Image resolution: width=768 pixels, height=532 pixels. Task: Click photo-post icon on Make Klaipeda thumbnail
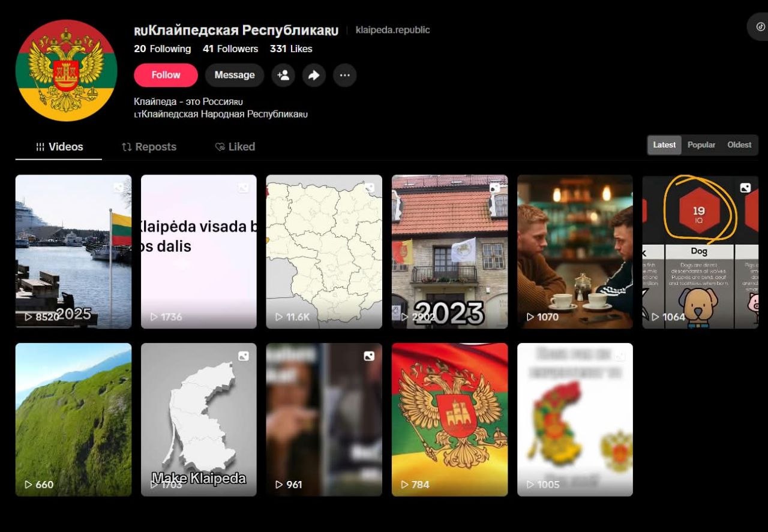244,356
